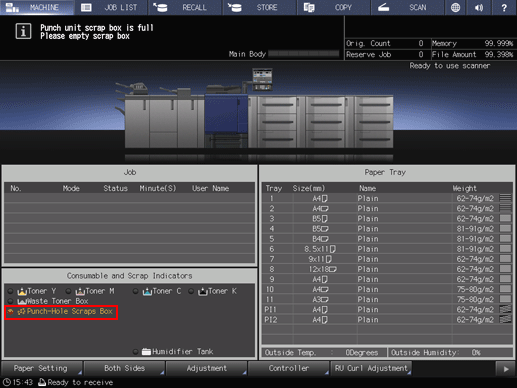Image resolution: width=517 pixels, height=388 pixels.
Task: Click the Humidifier Tank icon
Action: [x=146, y=351]
